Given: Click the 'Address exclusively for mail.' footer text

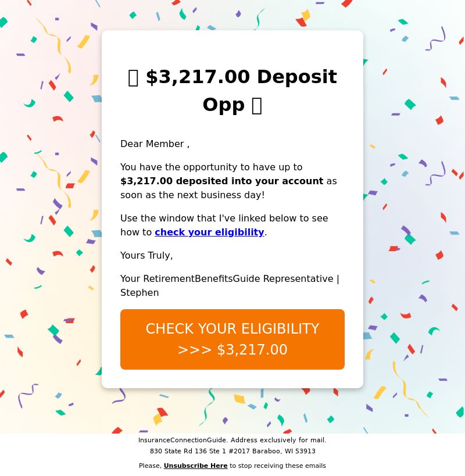Looking at the screenshot, I should (x=278, y=440).
